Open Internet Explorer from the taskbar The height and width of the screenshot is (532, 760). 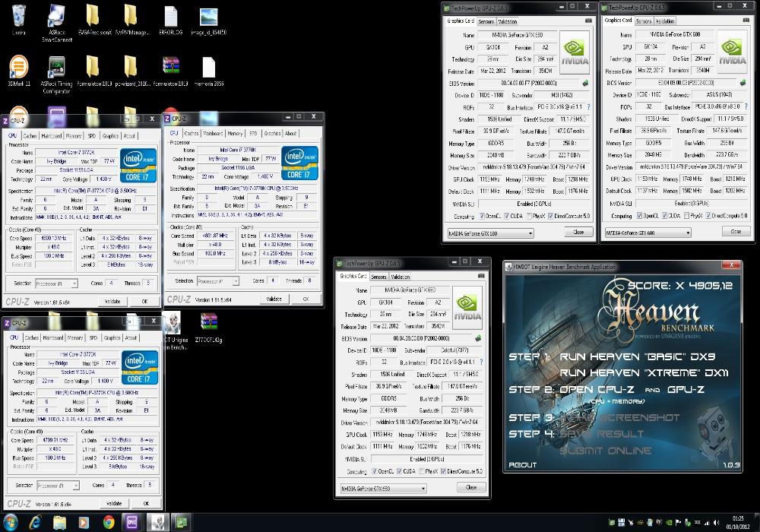[36, 522]
